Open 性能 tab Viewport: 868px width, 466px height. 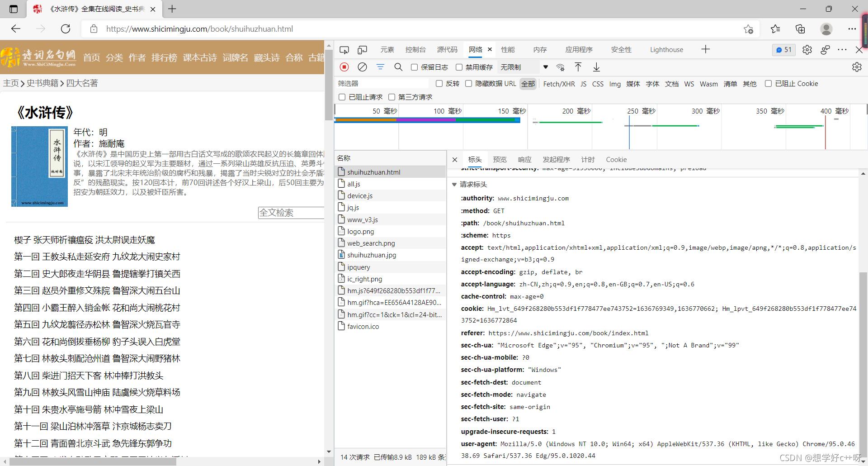[x=508, y=50]
